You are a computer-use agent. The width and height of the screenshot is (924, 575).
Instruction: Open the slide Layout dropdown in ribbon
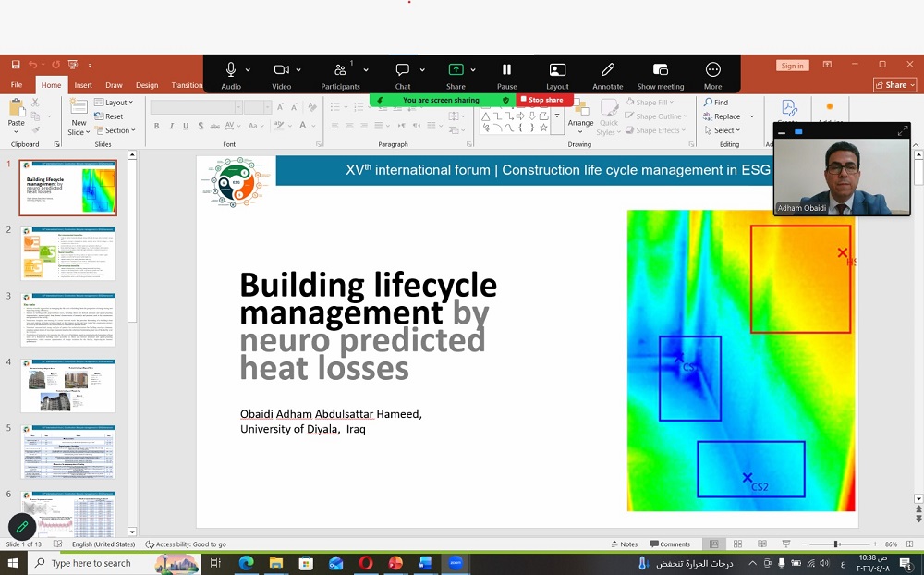pos(115,103)
